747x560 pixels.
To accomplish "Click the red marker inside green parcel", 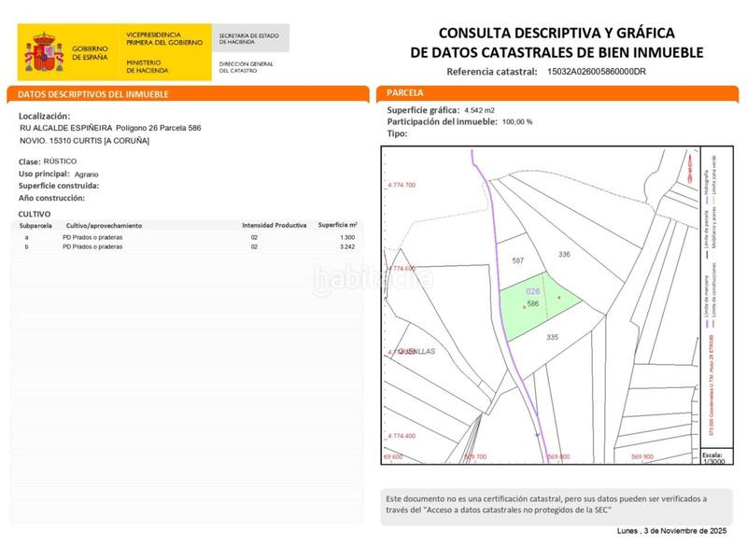I will 558,298.
